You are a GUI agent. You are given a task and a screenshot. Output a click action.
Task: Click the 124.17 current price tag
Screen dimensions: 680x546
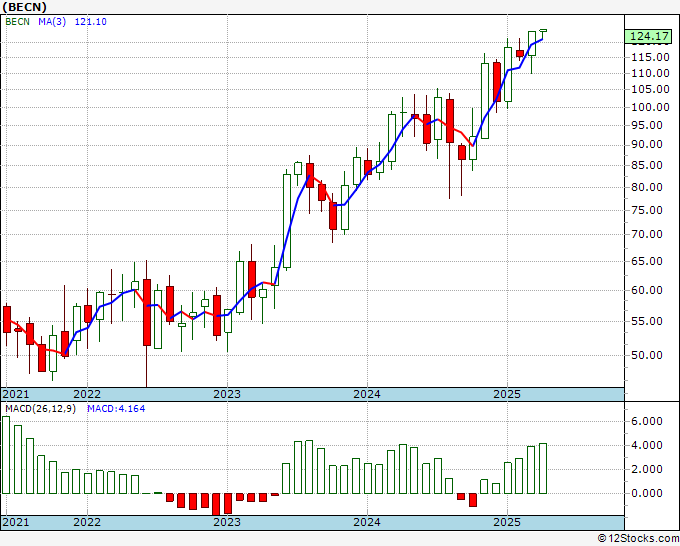coord(649,36)
